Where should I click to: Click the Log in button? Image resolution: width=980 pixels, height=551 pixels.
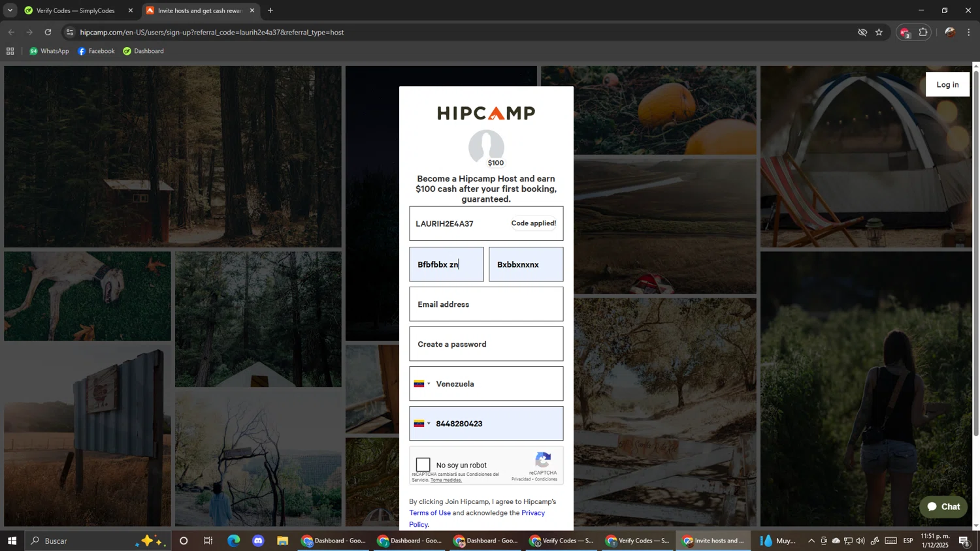[x=947, y=84]
